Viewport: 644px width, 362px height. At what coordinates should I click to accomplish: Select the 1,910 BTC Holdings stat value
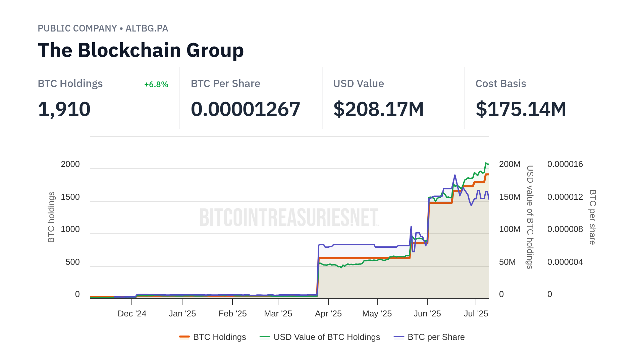click(x=64, y=109)
